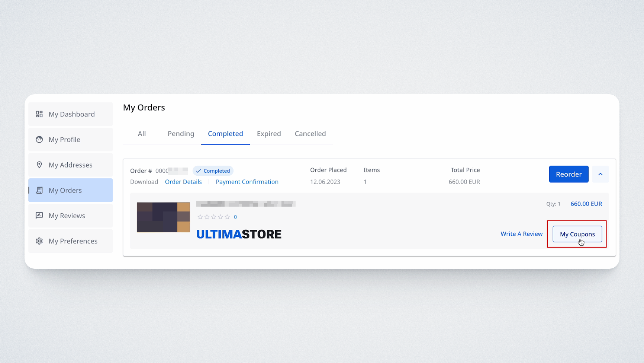Viewport: 644px width, 363px height.
Task: Click the product thumbnail image
Action: coord(163,217)
